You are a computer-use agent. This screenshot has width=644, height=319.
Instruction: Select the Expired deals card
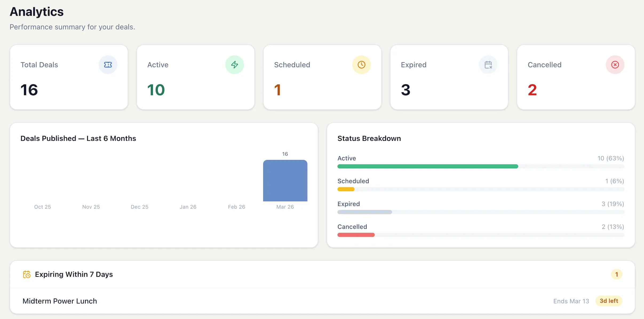449,77
